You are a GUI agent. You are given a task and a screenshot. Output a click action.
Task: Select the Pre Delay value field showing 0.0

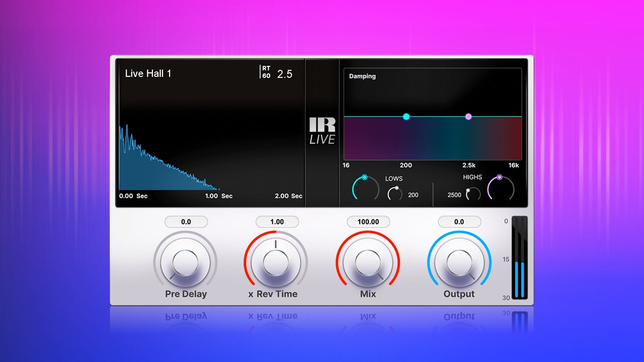click(x=186, y=222)
